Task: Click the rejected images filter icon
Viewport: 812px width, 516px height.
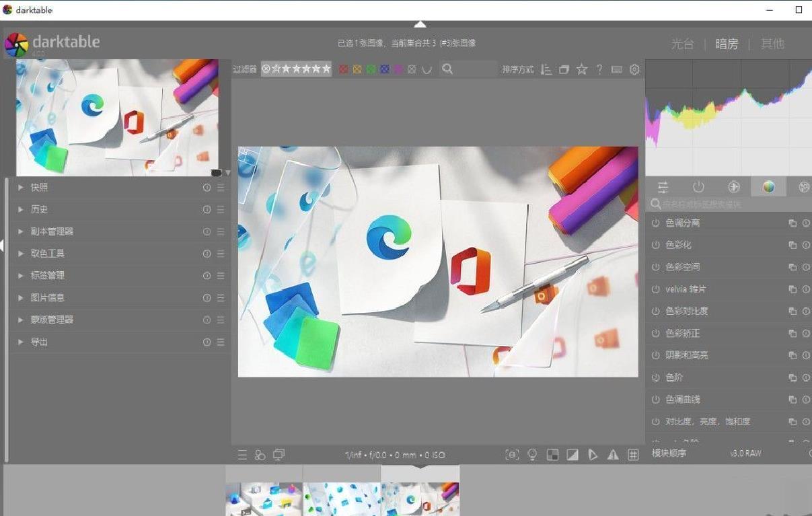Action: click(266, 69)
